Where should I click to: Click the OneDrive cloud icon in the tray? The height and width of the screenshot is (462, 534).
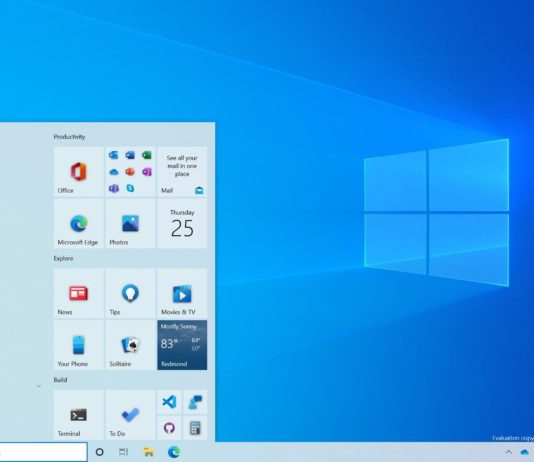click(x=525, y=452)
